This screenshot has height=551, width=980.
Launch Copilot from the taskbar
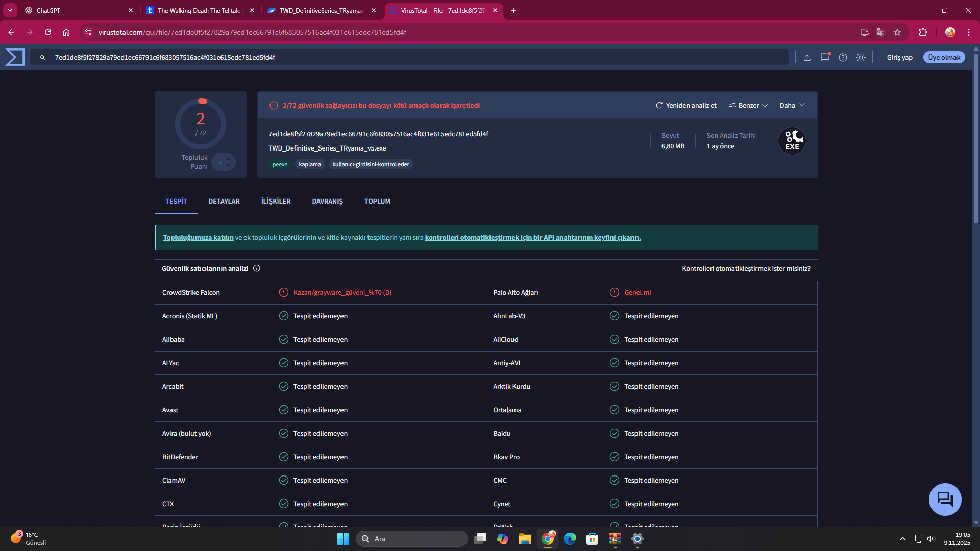503,539
